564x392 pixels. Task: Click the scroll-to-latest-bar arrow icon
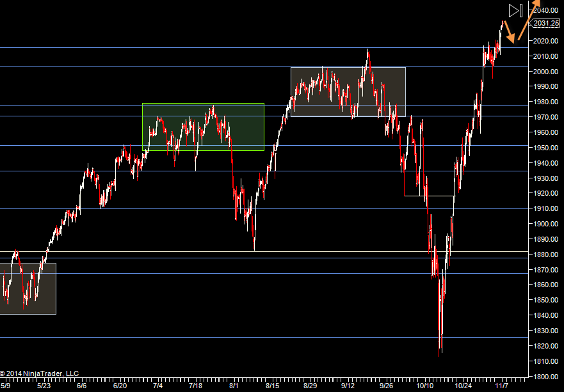tap(515, 10)
